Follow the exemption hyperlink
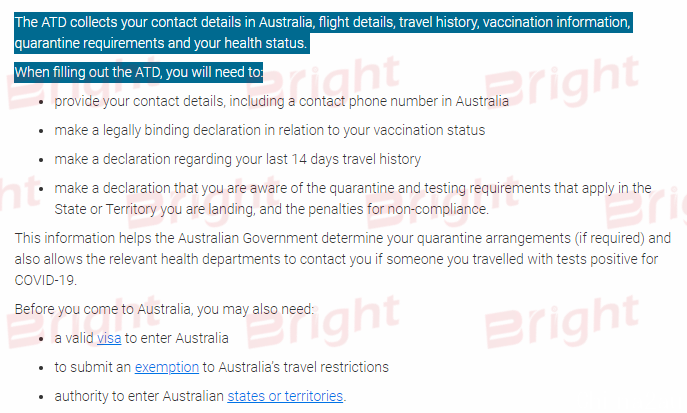 [x=166, y=367]
